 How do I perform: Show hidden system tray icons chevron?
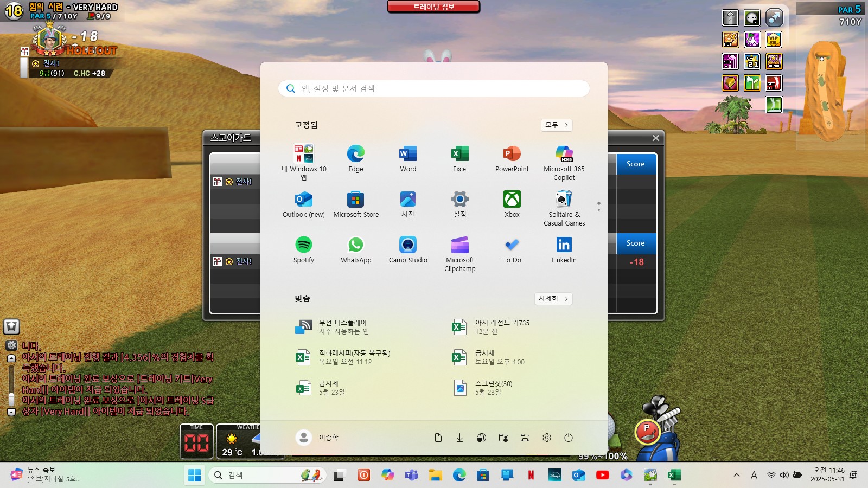[x=737, y=475]
